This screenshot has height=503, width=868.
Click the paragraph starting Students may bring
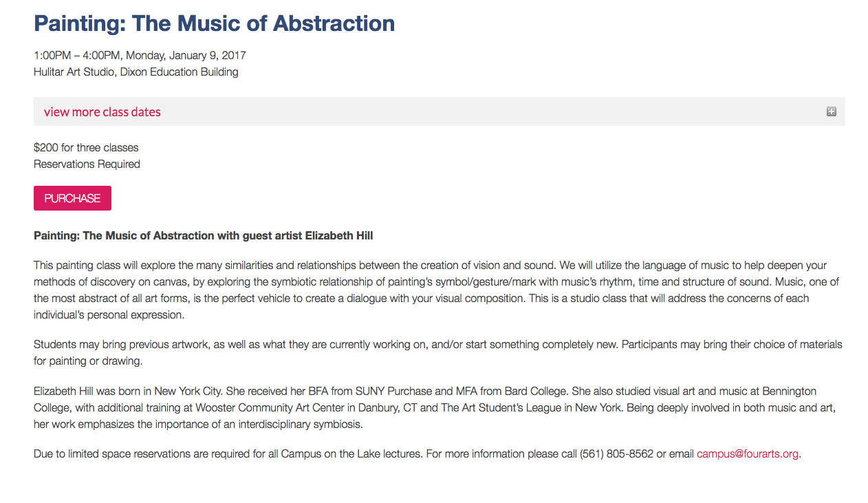(438, 352)
